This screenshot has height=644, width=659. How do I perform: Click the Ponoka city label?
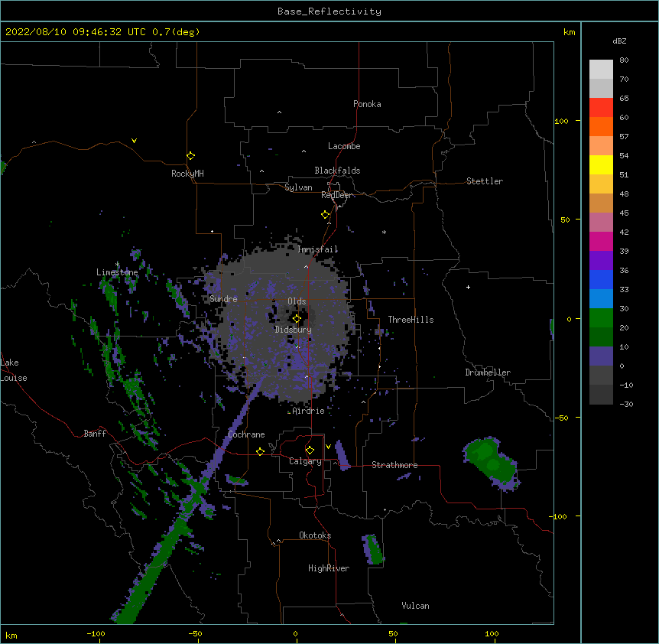click(x=367, y=104)
